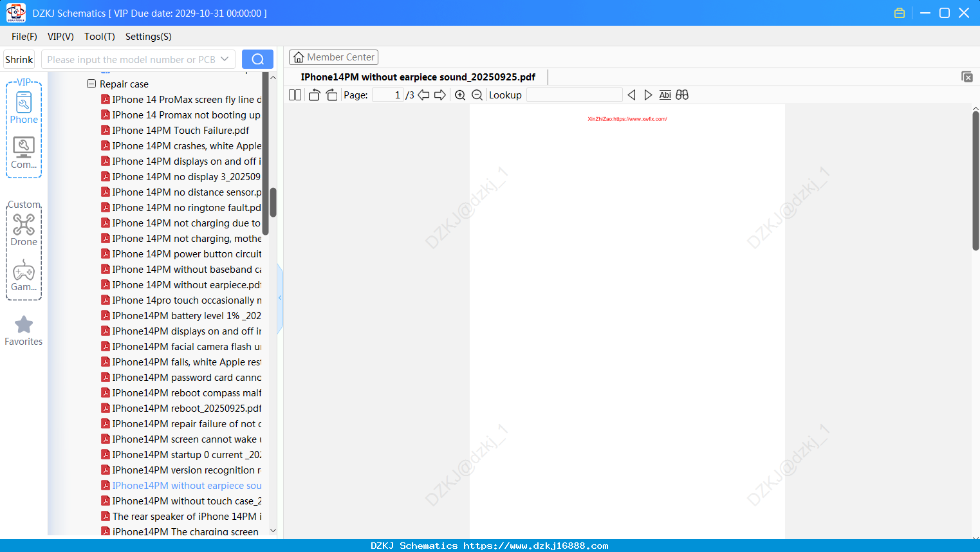This screenshot has width=980, height=552.
Task: Open IPhone 14PM without earpiece.pdf
Action: (181, 285)
